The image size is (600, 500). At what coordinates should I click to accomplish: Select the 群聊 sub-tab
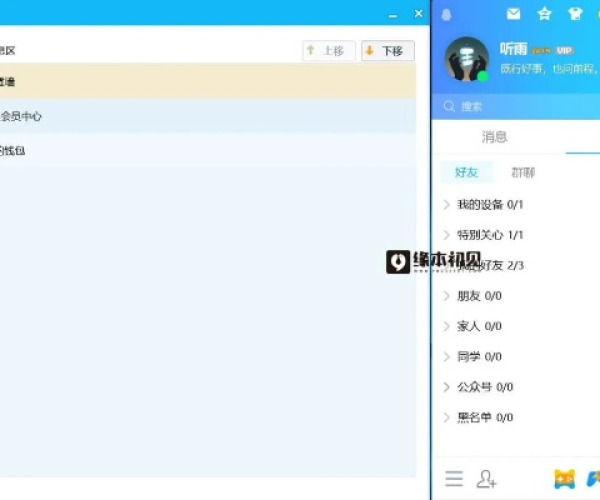click(x=523, y=173)
